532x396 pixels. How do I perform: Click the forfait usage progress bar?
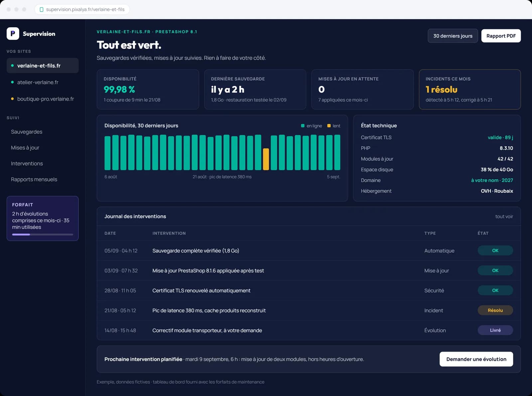(43, 235)
